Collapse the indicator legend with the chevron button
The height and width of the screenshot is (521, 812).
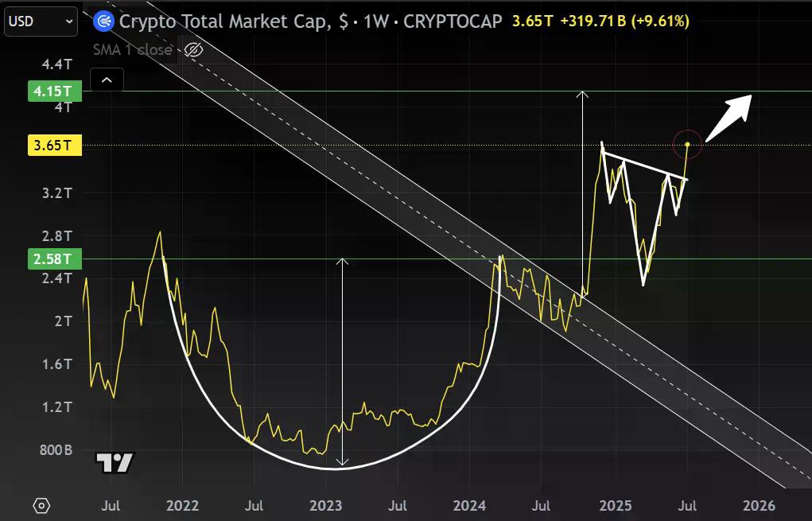point(107,80)
